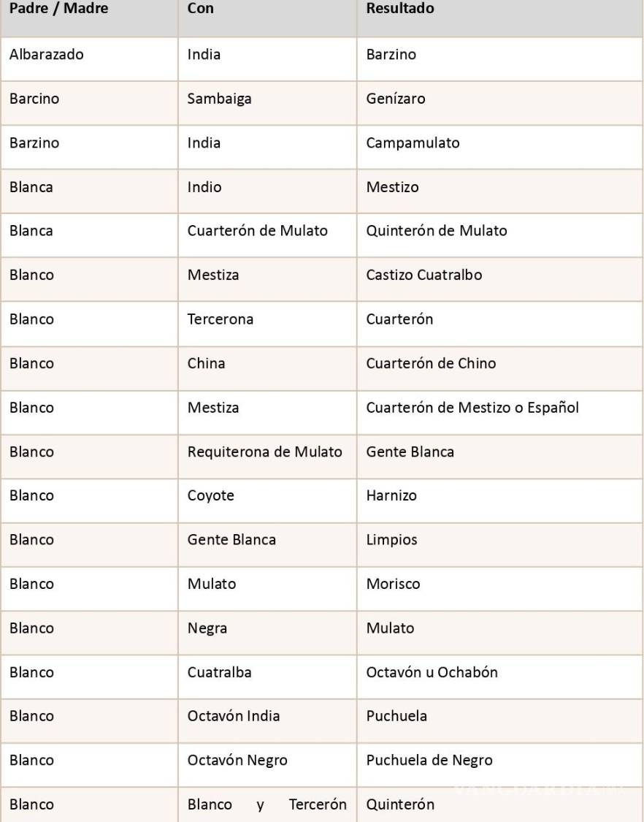Image resolution: width=644 pixels, height=822 pixels.
Task: Click the 'Sambaiga' cell
Action: tap(219, 99)
